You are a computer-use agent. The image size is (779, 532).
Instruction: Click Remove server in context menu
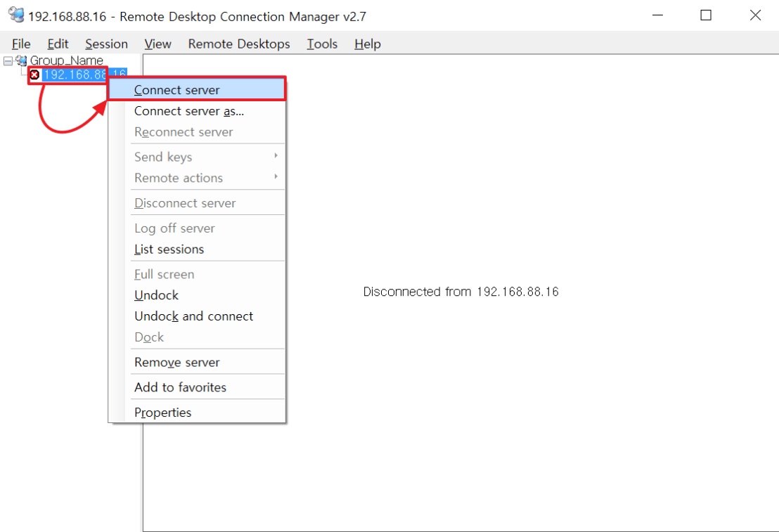[177, 363]
